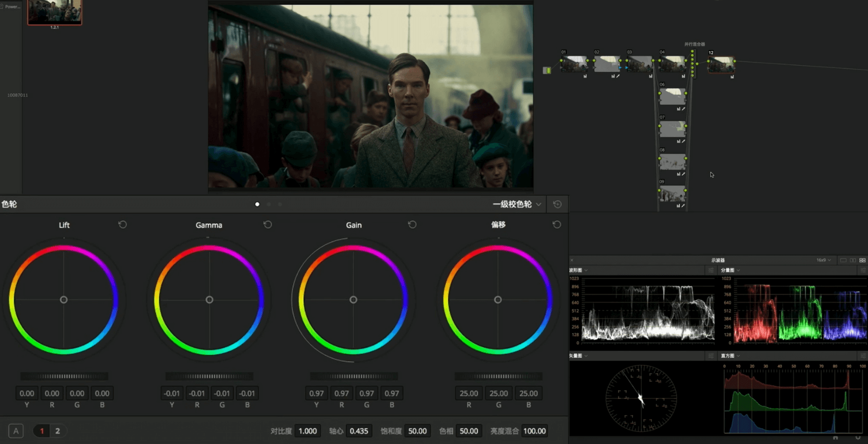This screenshot has width=868, height=444.
Task: Edit the 对比度 contrast value 1.000
Action: click(x=308, y=431)
